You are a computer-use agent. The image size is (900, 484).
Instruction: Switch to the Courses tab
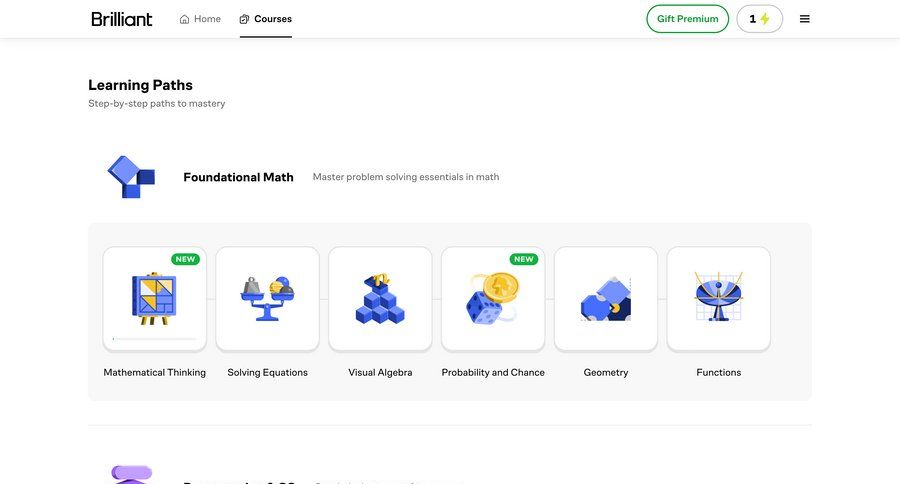tap(266, 19)
